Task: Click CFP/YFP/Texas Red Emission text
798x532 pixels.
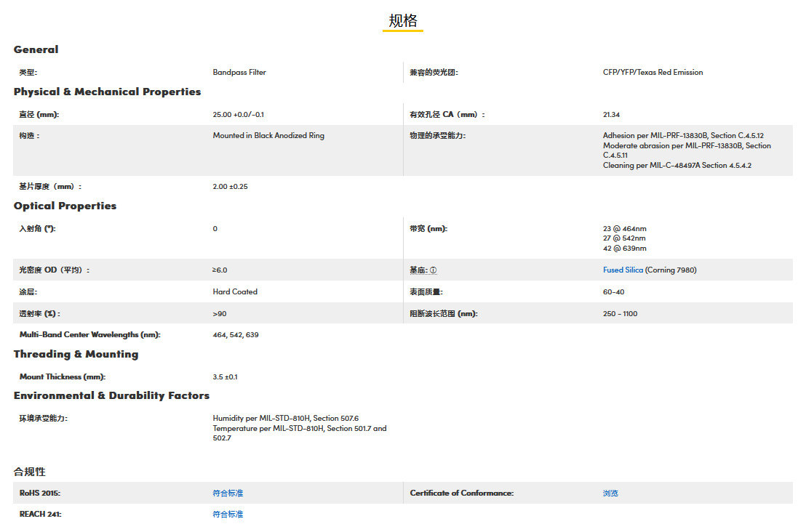Action: click(x=653, y=73)
